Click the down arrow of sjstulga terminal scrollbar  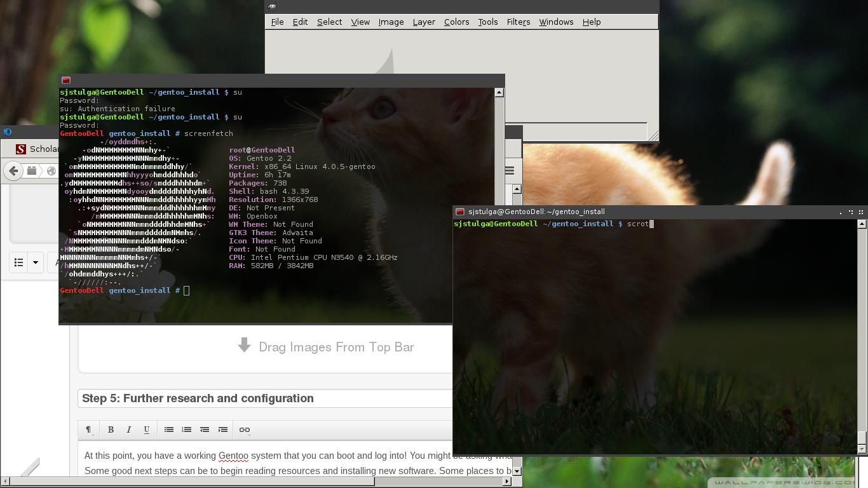(862, 449)
